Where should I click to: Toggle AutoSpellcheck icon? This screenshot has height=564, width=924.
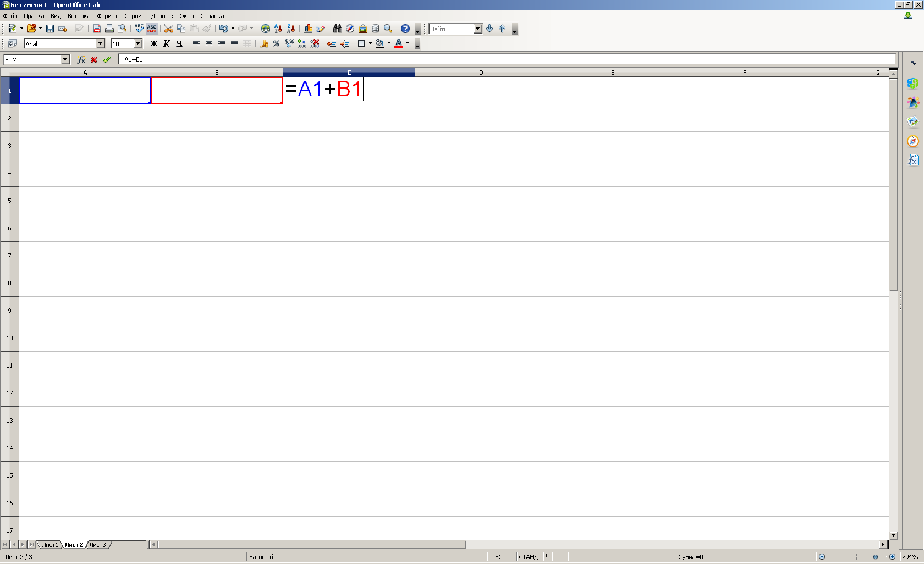pyautogui.click(x=152, y=29)
